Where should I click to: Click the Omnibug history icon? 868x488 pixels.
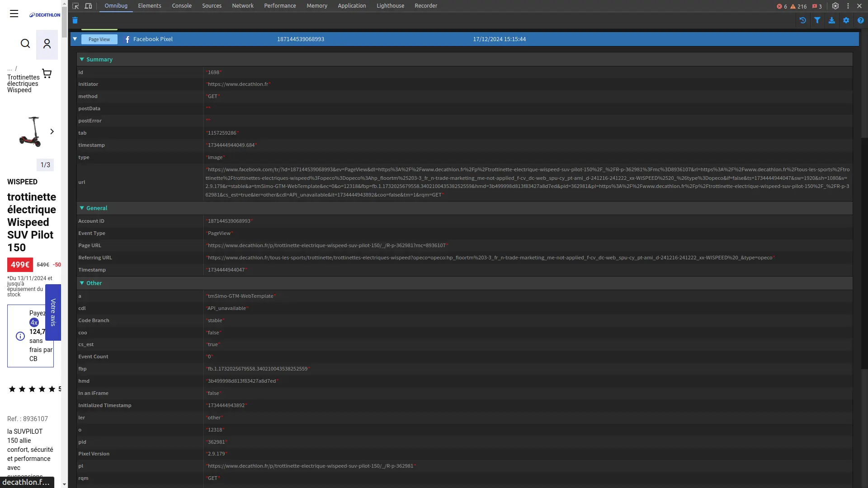tap(803, 20)
